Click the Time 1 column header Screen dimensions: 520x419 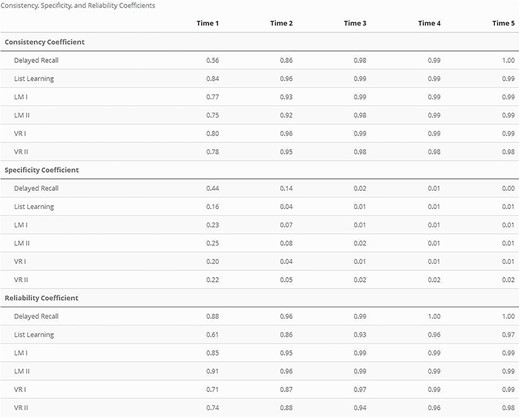207,23
